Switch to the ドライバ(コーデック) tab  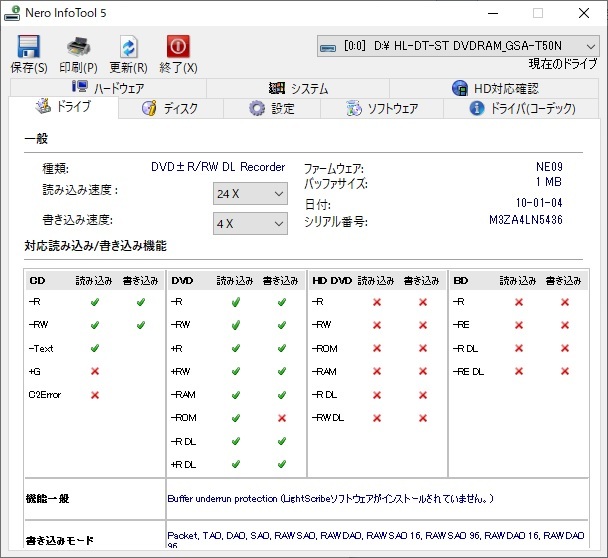521,108
